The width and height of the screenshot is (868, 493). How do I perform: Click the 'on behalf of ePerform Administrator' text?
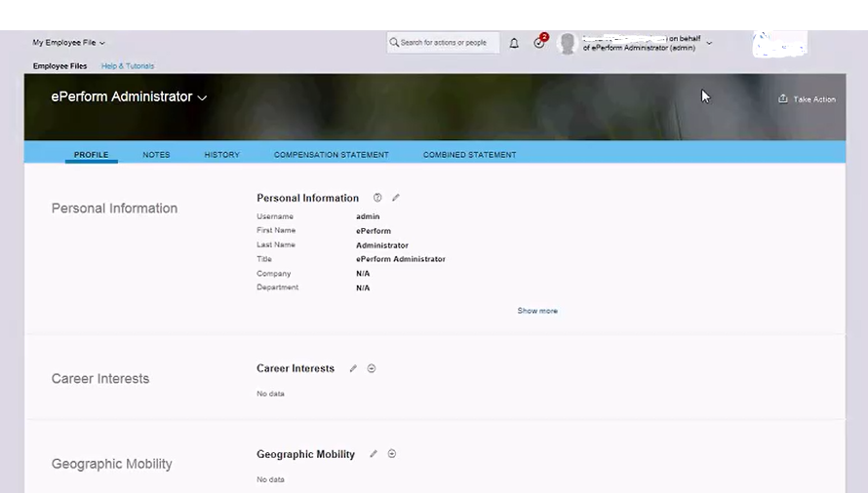coord(642,43)
